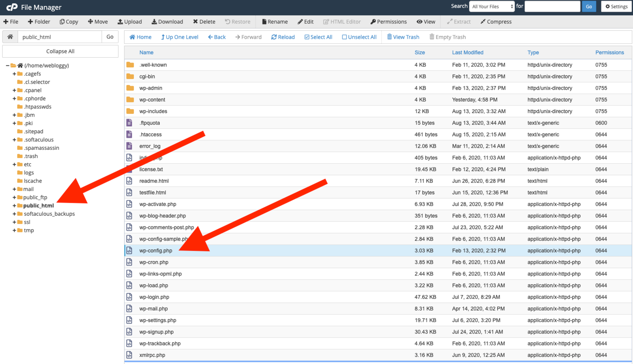633x364 pixels.
Task: Click the Upload toolbar button
Action: 130,22
